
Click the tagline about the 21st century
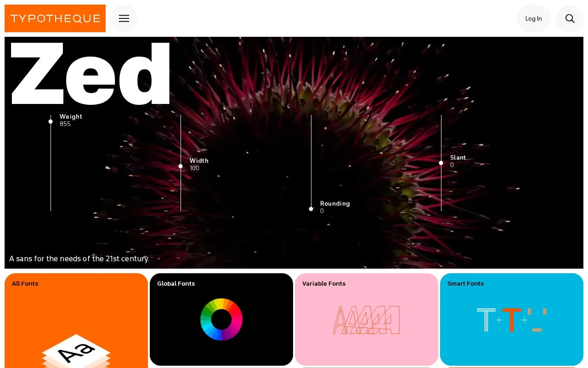[x=79, y=259]
